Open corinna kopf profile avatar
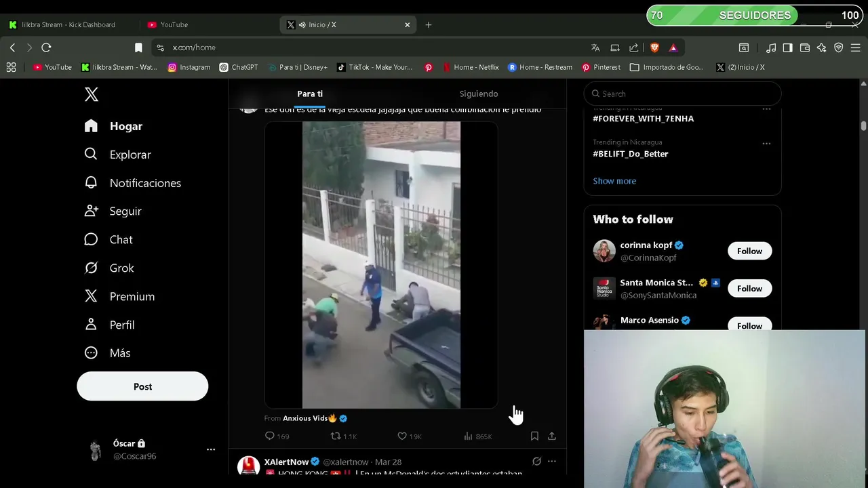Image resolution: width=868 pixels, height=488 pixels. (604, 251)
